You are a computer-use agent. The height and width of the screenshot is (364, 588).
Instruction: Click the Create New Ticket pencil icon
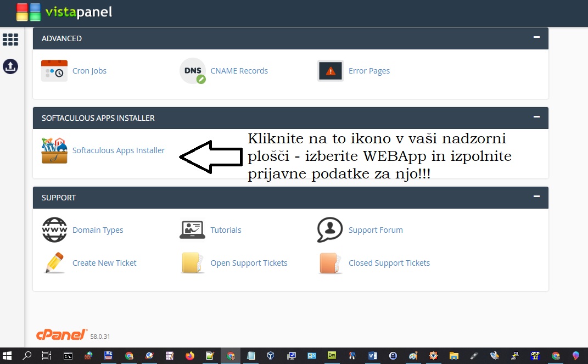[54, 263]
